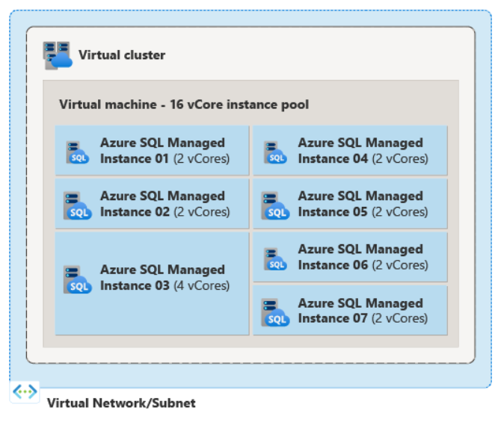This screenshot has height=425, width=504.
Task: Click the 'Virtual Network/Subnet' label
Action: click(121, 403)
